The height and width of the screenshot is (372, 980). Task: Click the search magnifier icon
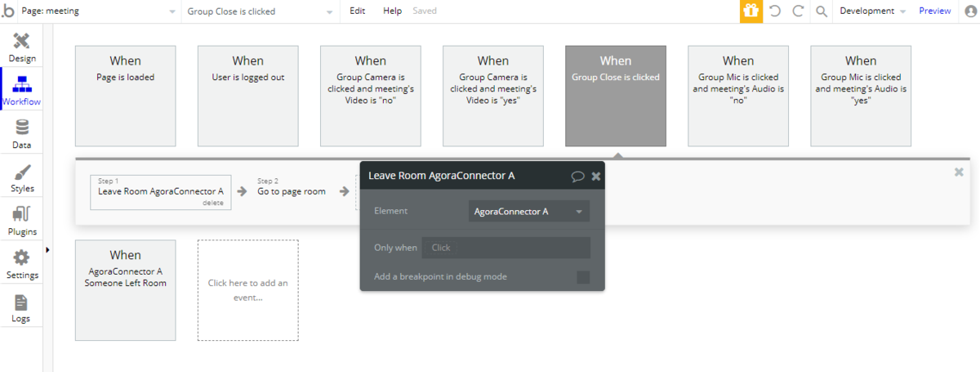point(822,11)
